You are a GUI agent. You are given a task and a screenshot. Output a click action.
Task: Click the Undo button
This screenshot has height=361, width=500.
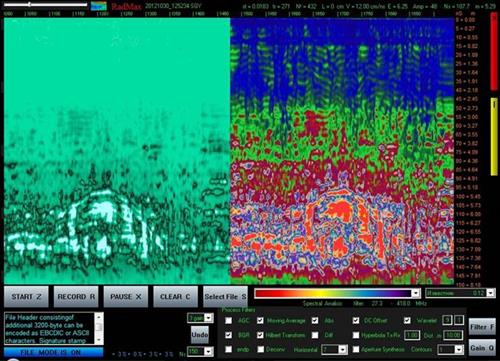200,334
